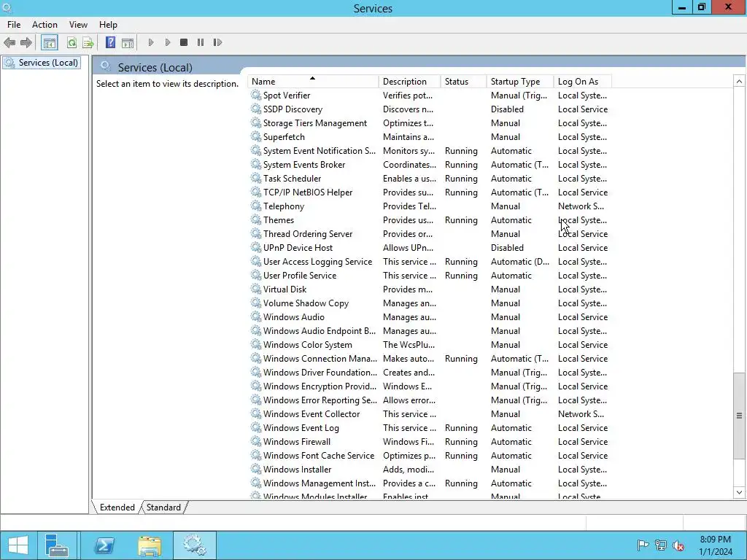Open File Explorer from the taskbar
The width and height of the screenshot is (747, 560).
click(x=150, y=545)
